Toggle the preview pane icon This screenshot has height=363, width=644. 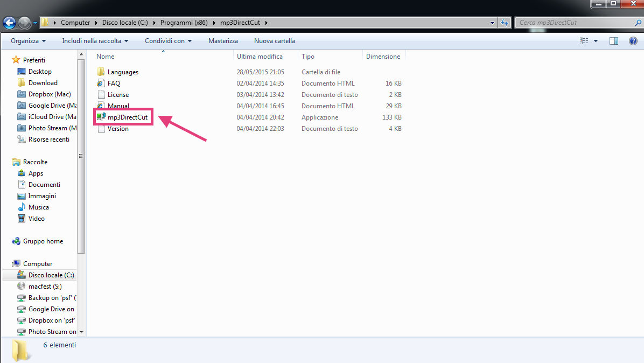pos(614,40)
